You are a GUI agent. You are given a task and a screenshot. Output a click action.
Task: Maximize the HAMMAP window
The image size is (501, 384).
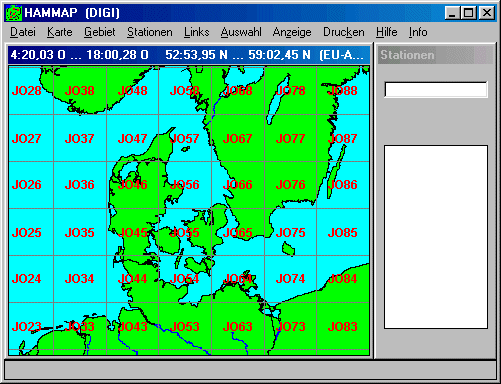[x=469, y=13]
